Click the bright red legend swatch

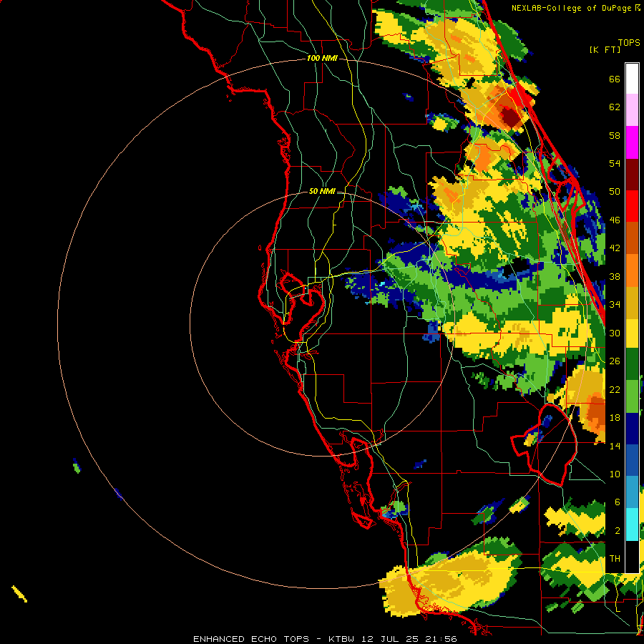click(x=632, y=206)
